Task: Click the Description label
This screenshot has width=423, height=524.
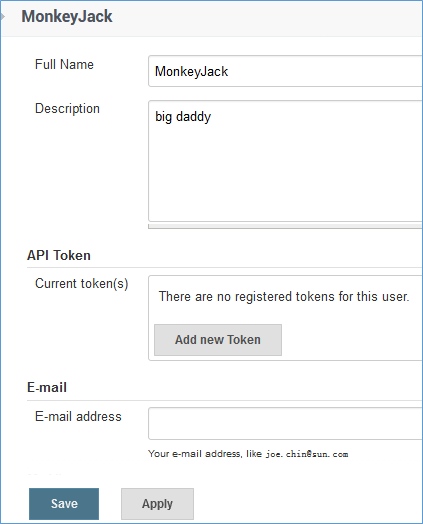Action: pyautogui.click(x=67, y=109)
